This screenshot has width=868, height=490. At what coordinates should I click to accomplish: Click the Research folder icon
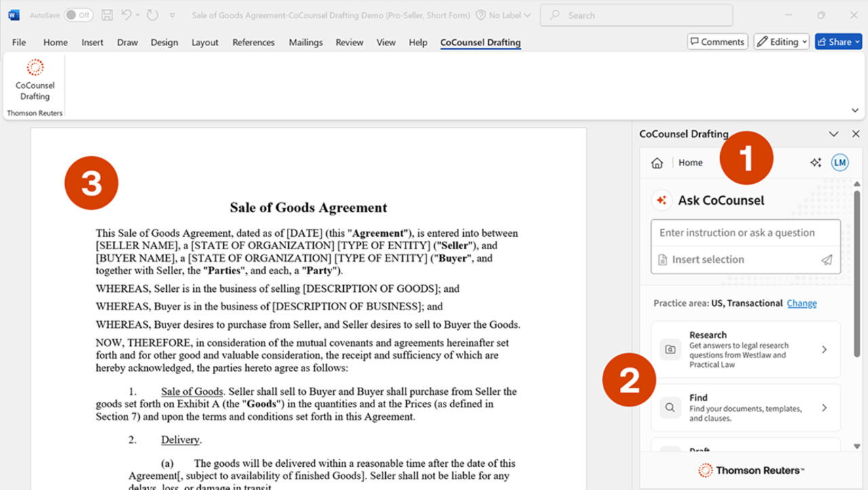670,350
